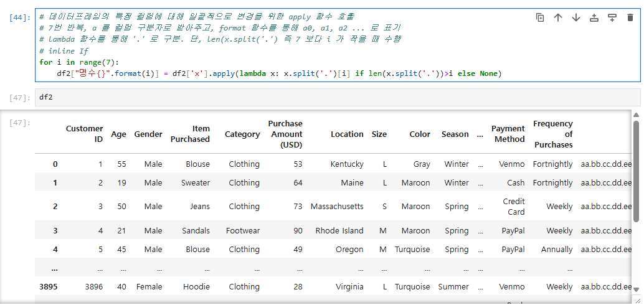Duplicate the selected notebook cell

[540, 17]
